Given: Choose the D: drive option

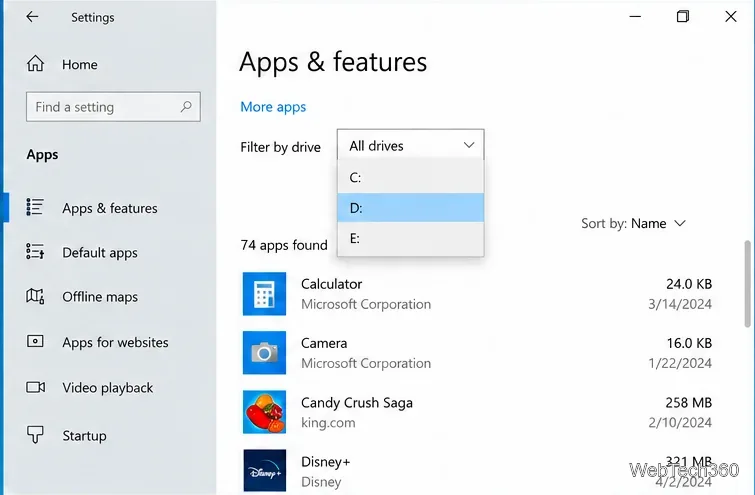Looking at the screenshot, I should point(411,208).
